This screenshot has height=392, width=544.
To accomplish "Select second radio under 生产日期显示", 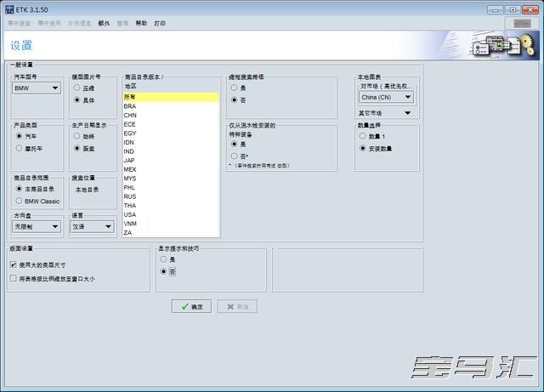I will pyautogui.click(x=77, y=148).
